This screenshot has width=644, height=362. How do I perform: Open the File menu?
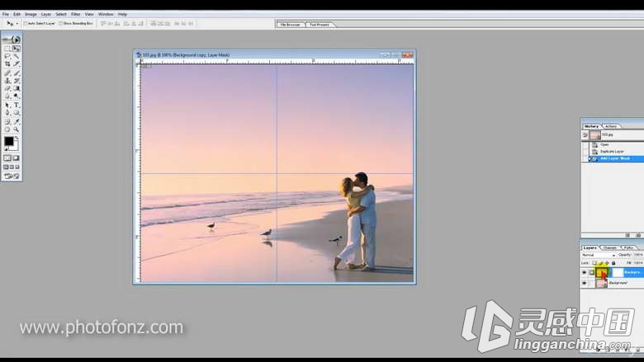6,14
